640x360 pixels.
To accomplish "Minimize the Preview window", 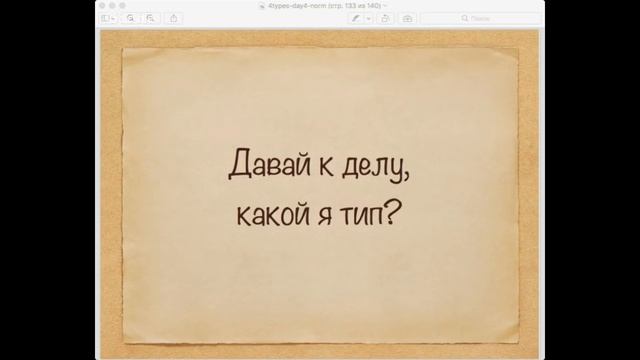I will [x=112, y=6].
